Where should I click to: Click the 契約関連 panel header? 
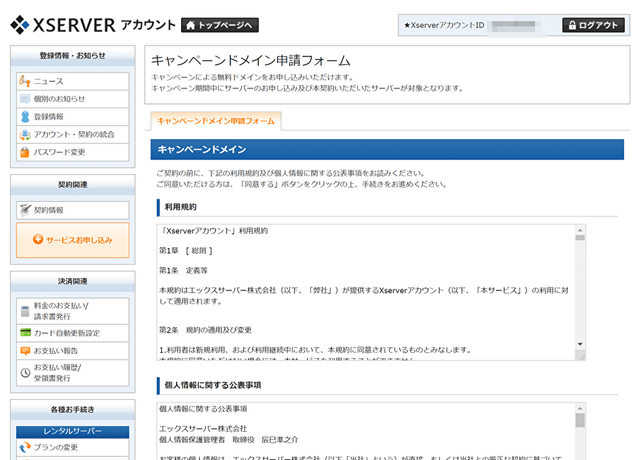tap(73, 185)
